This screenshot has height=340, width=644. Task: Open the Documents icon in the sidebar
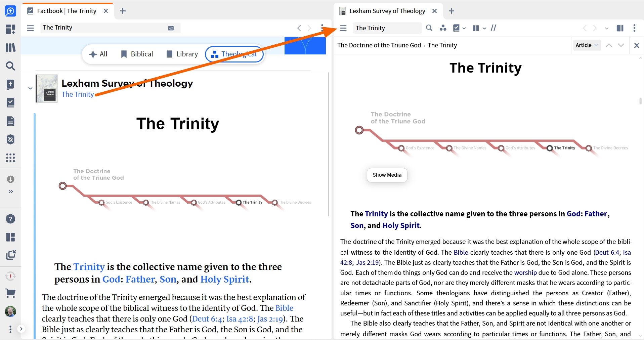10,121
